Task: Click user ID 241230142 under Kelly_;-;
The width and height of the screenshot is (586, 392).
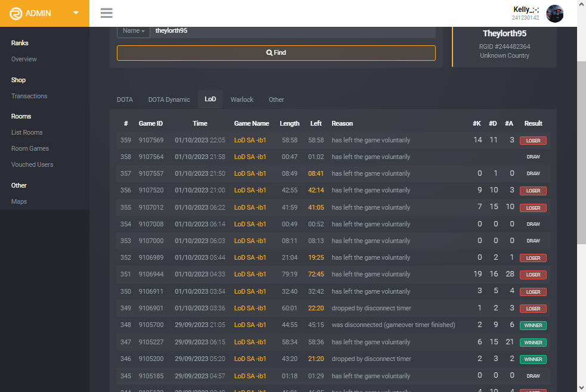Action: [525, 18]
